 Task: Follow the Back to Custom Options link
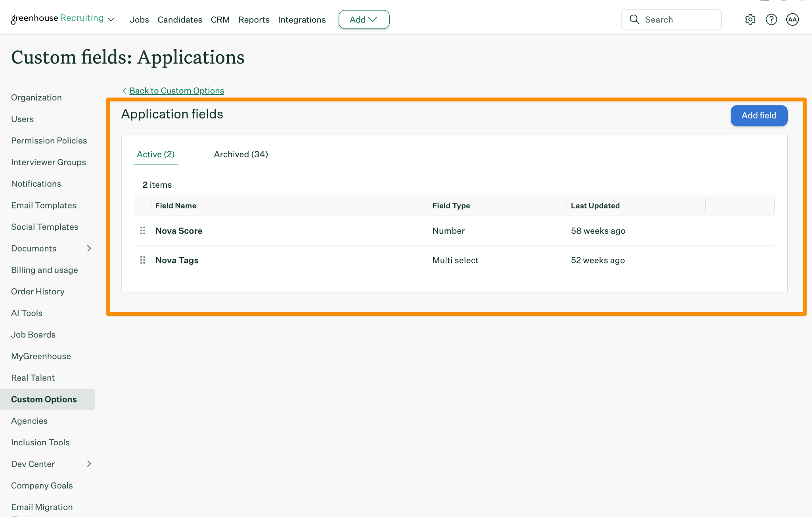[177, 91]
